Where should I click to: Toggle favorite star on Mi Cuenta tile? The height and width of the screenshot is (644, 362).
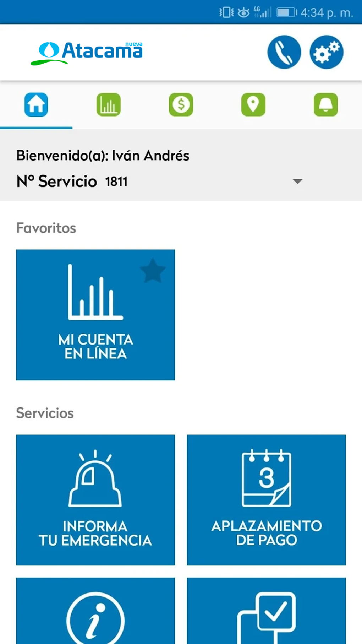(153, 271)
